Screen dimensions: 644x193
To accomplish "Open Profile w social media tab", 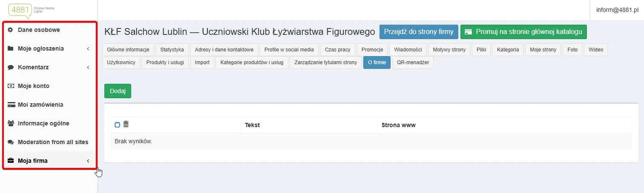I will tap(289, 50).
